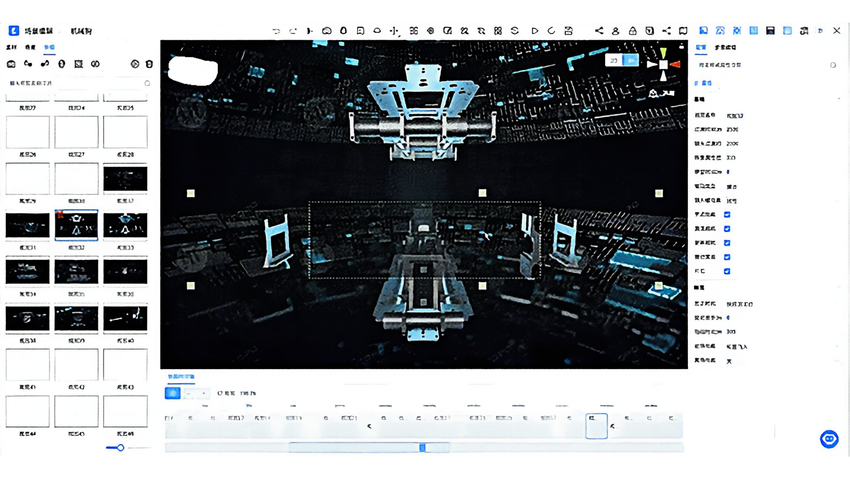The width and height of the screenshot is (850, 478).
Task: Select the first tab in left panel
Action: click(x=11, y=48)
